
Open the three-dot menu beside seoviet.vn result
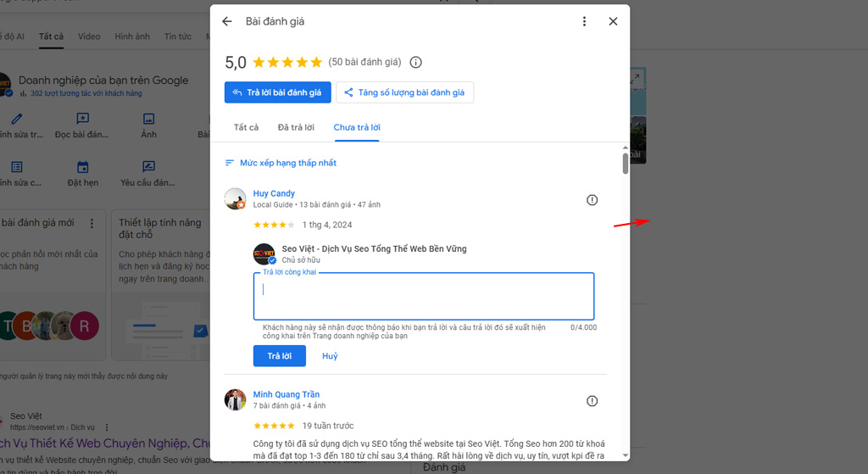pyautogui.click(x=107, y=427)
